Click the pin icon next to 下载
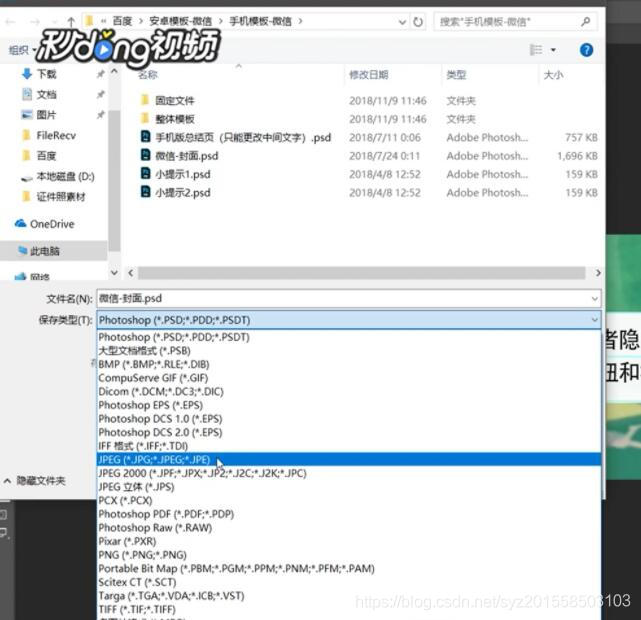The width and height of the screenshot is (641, 620). coord(100,74)
